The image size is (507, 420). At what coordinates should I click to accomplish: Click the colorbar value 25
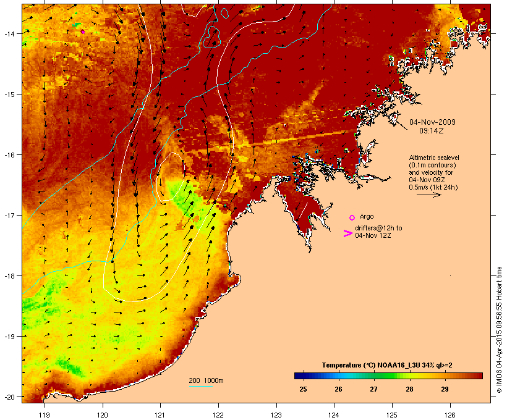tap(303, 389)
